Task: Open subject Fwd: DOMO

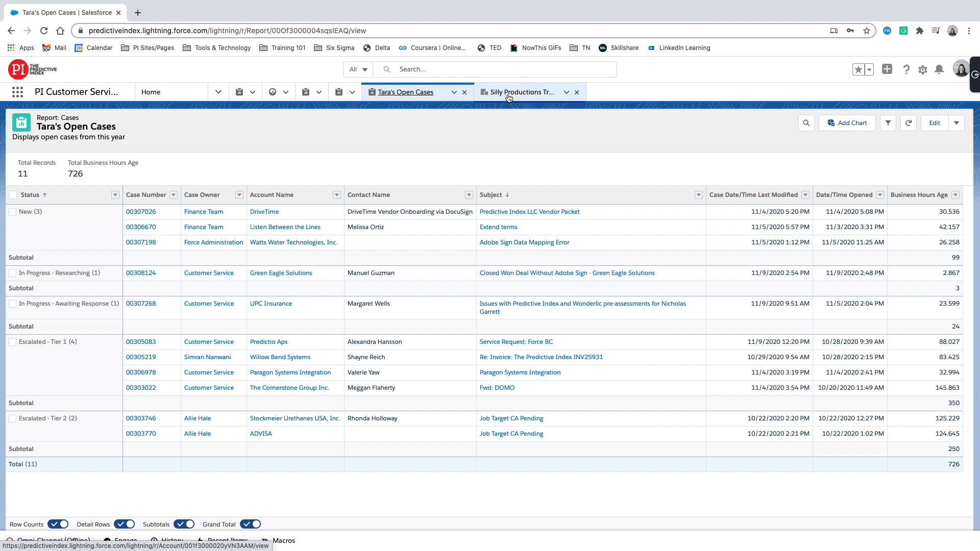Action: click(x=497, y=388)
